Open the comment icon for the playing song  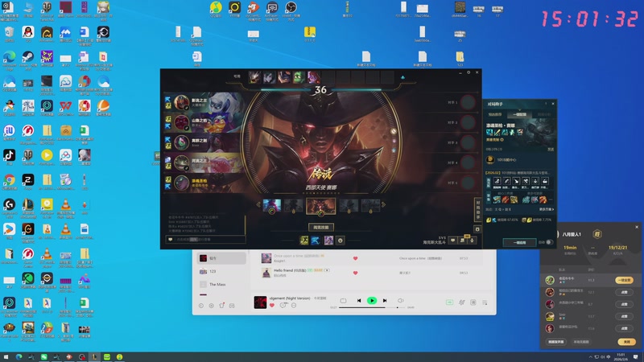pos(283,306)
